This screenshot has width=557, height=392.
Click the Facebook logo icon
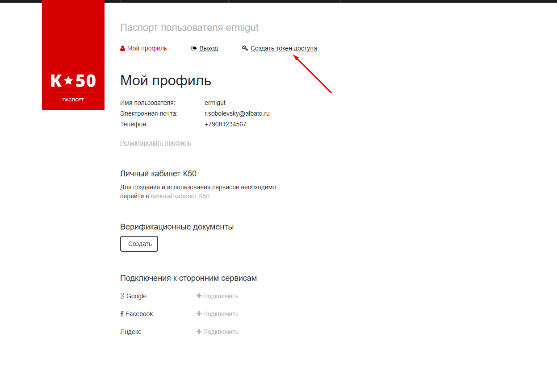(x=122, y=314)
